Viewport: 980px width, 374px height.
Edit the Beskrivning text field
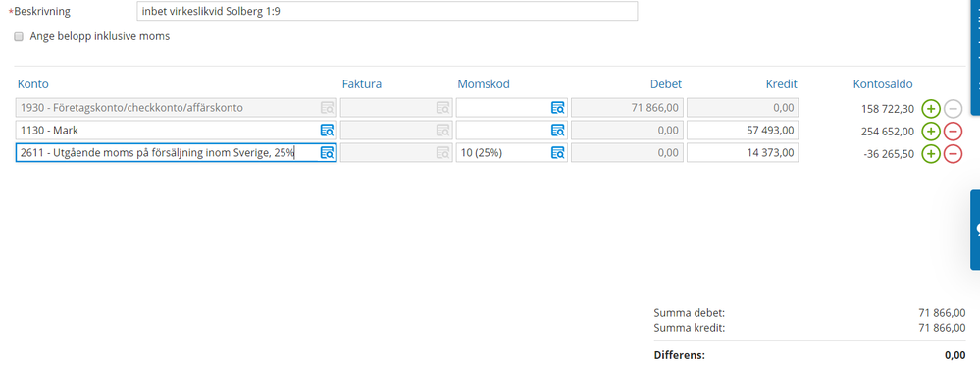click(387, 11)
